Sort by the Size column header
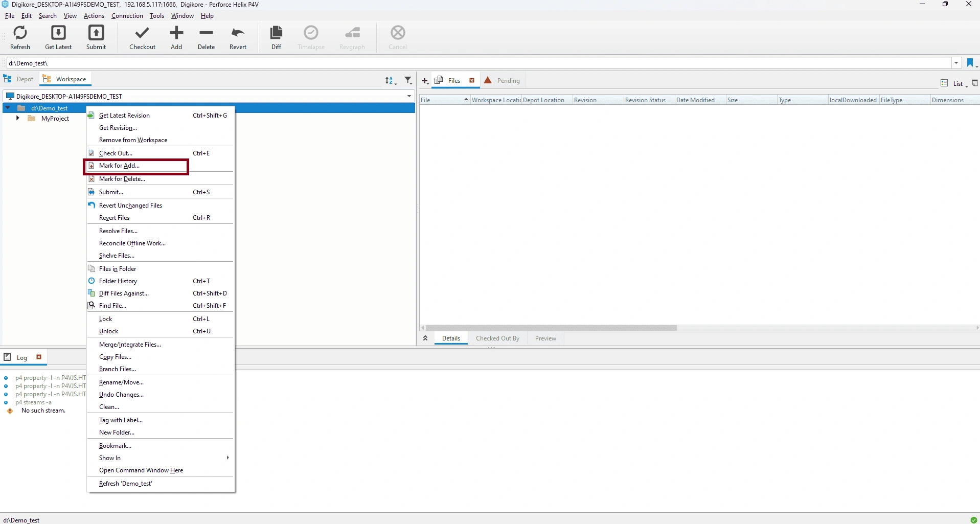980x524 pixels. 751,100
